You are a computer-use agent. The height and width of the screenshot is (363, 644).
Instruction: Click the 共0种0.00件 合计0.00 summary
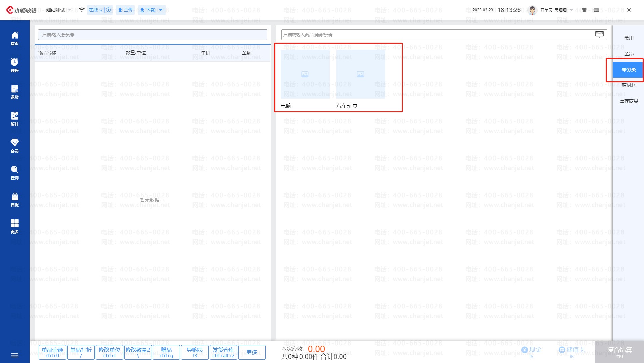click(x=314, y=357)
